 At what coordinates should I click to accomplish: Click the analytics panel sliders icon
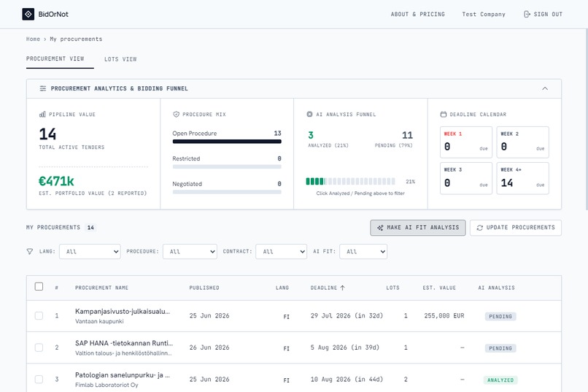click(43, 88)
